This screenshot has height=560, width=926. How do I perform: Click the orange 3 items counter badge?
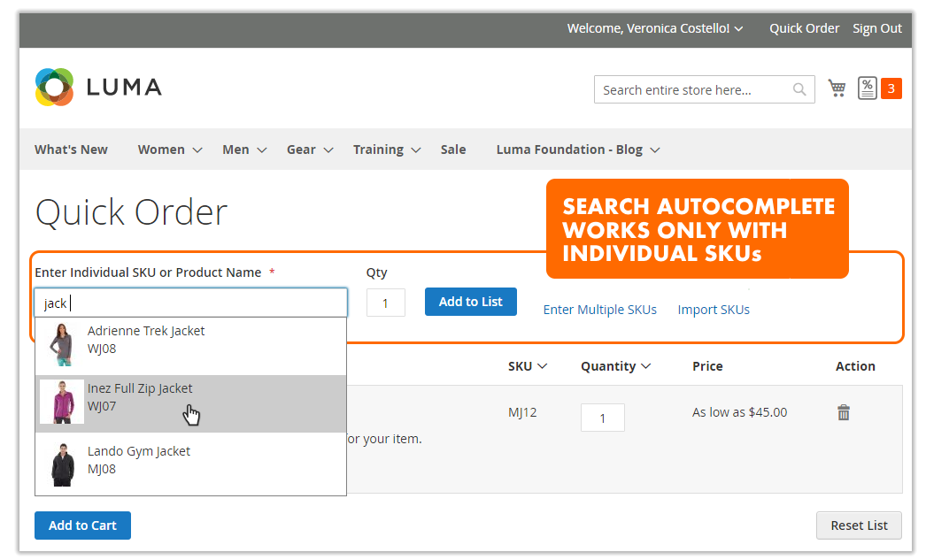891,88
